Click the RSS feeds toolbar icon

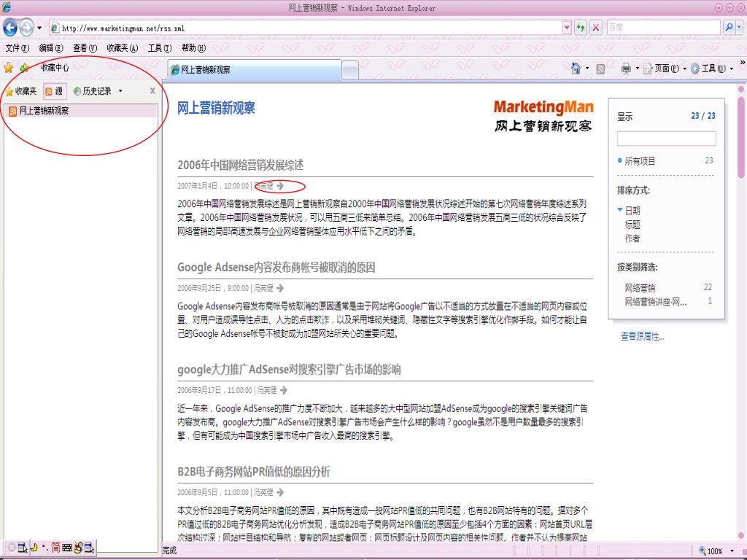601,69
